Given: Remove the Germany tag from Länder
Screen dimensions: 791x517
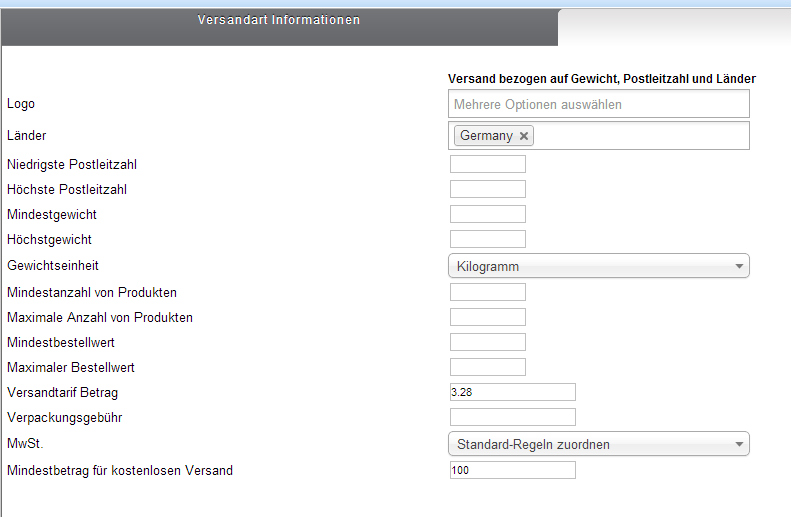Looking at the screenshot, I should click(524, 136).
